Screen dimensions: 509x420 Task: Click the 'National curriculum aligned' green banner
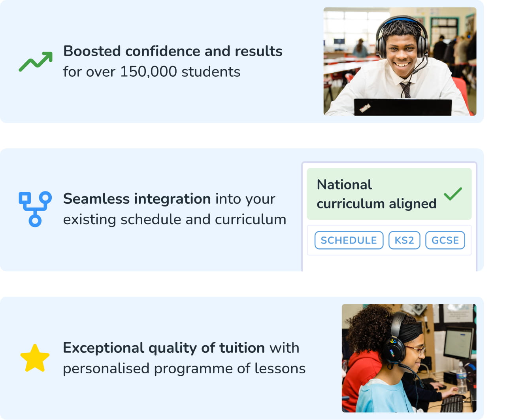coord(389,194)
